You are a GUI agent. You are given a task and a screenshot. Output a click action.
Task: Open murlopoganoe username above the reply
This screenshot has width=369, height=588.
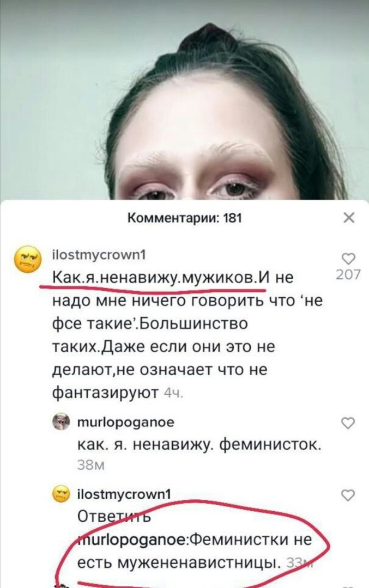click(x=125, y=422)
